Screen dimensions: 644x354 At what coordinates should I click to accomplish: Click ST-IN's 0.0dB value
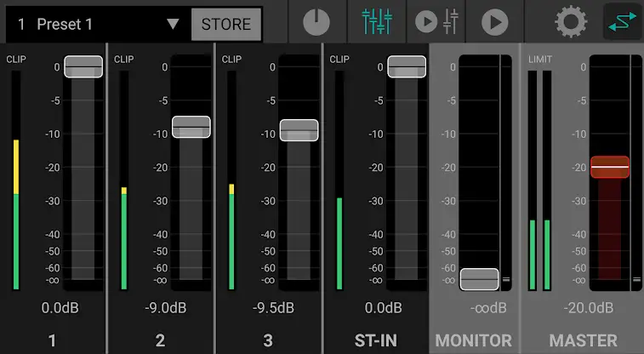coord(383,307)
